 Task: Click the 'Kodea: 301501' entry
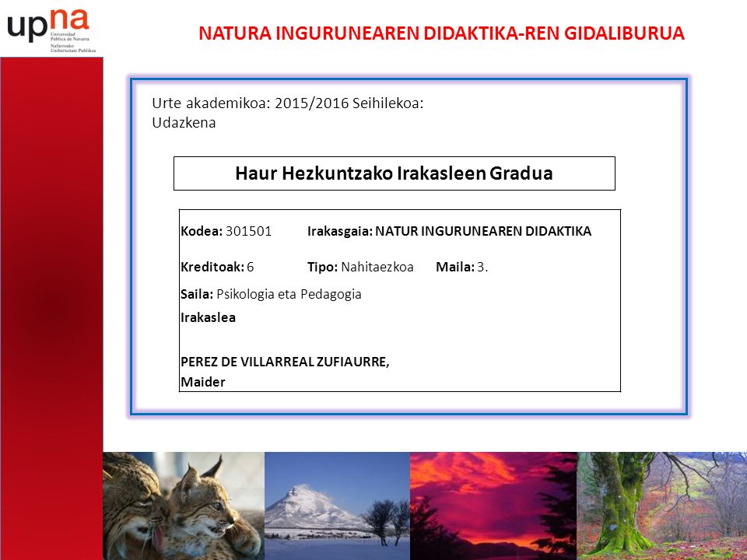coord(226,232)
